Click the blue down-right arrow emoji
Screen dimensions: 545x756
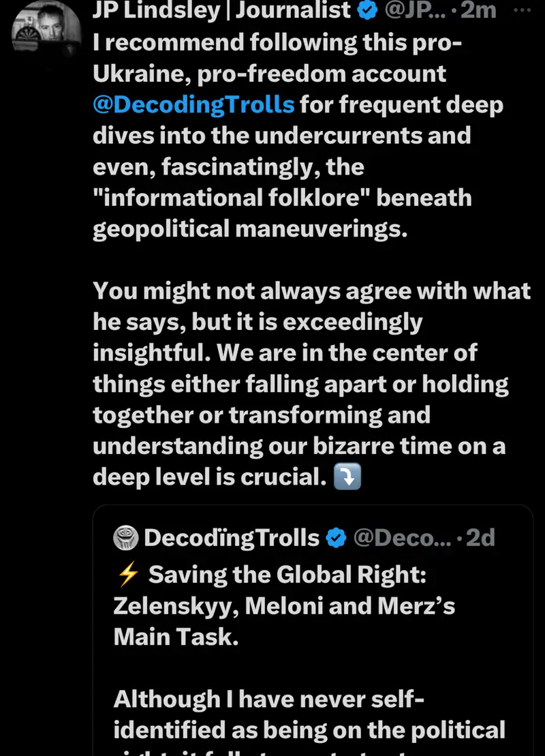point(347,478)
